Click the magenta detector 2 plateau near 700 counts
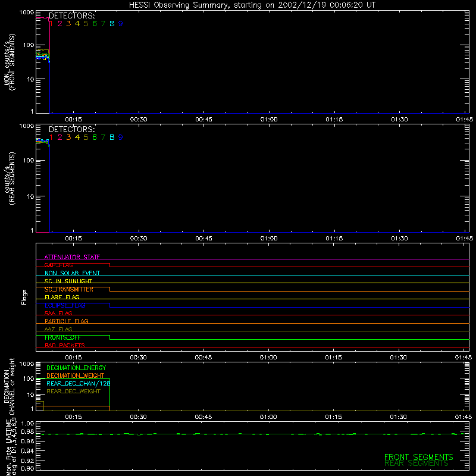476x476 pixels. tap(42, 18)
